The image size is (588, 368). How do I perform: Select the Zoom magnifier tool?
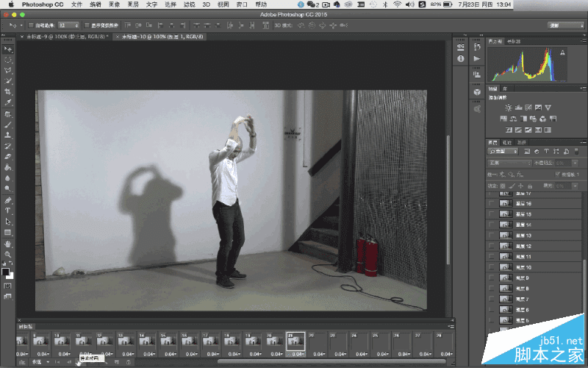coord(7,255)
